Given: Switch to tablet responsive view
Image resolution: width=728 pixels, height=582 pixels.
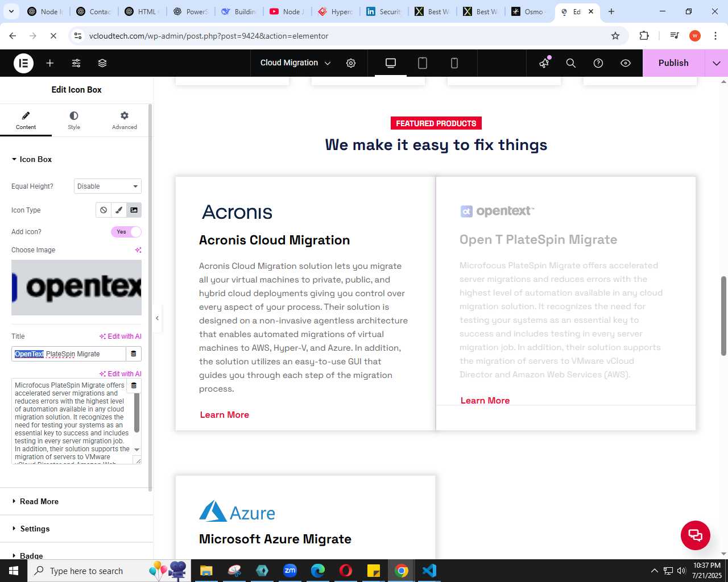Looking at the screenshot, I should pyautogui.click(x=423, y=63).
